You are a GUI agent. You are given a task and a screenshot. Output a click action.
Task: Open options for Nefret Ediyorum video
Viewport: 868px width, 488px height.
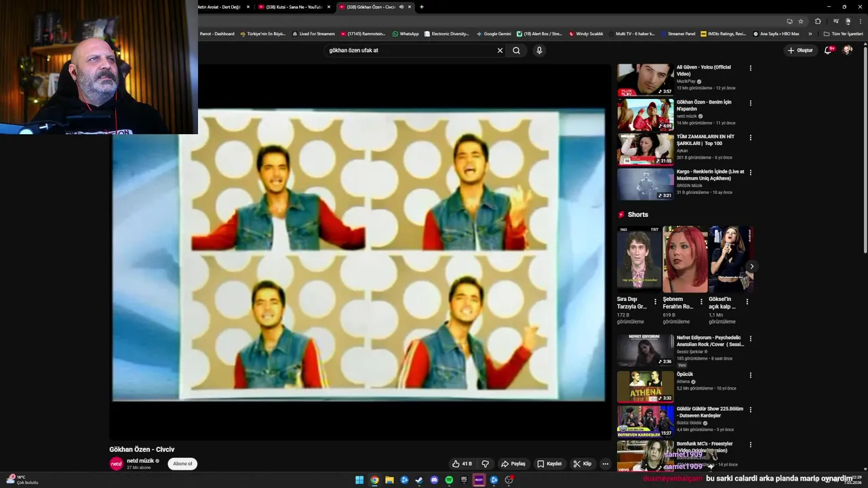click(750, 338)
